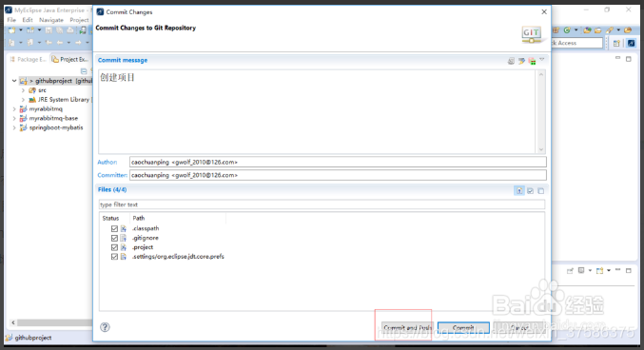This screenshot has height=350, width=644.
Task: Expand the src folder node
Action: pos(23,90)
